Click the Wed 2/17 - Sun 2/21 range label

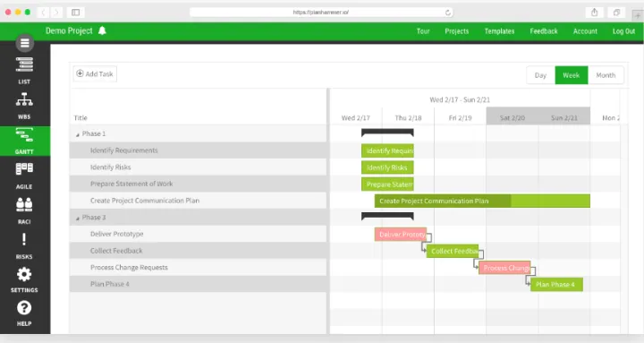[460, 99]
